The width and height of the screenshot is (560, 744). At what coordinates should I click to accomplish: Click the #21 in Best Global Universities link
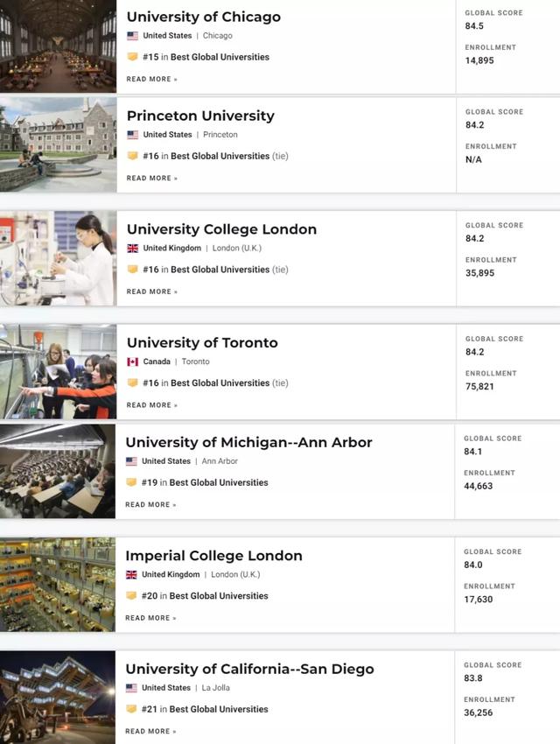205,709
